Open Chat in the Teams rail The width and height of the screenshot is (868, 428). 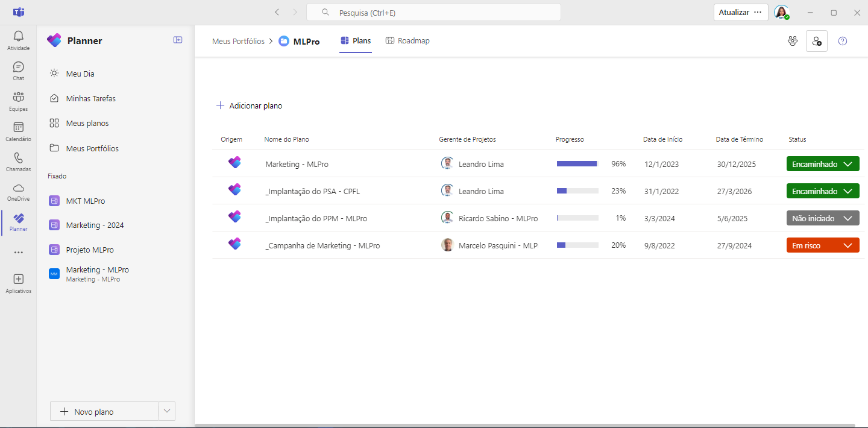[19, 71]
